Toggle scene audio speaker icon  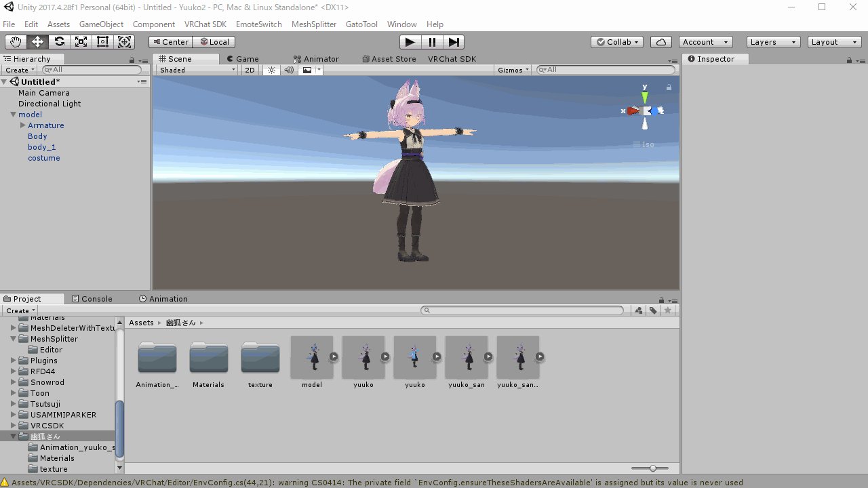coord(289,70)
